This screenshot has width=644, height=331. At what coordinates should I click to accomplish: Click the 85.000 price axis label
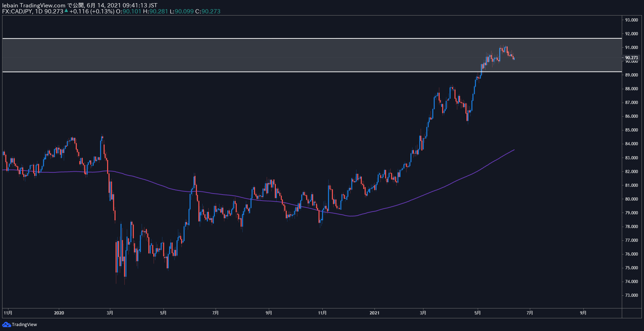pyautogui.click(x=631, y=130)
